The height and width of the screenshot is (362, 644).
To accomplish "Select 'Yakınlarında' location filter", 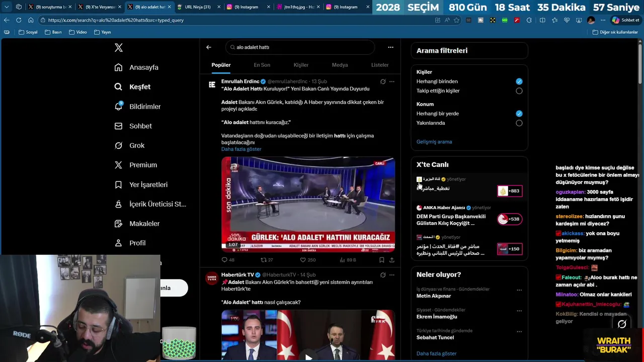I will (x=519, y=123).
